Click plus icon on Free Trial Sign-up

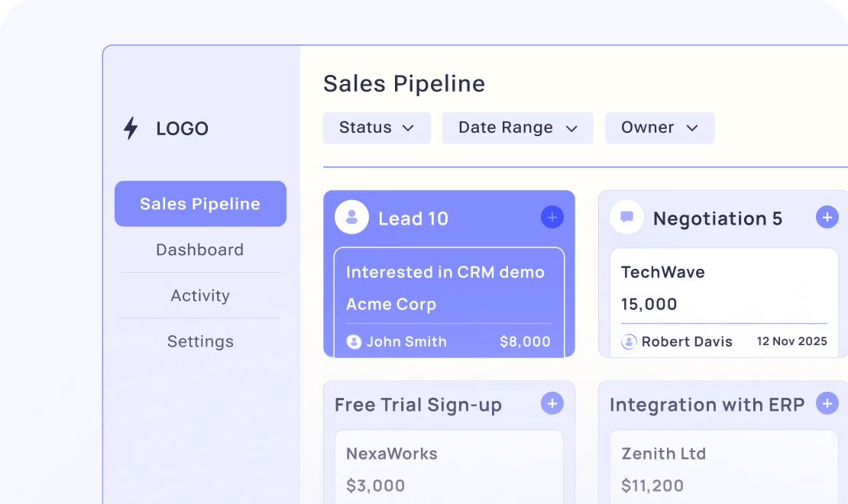[552, 403]
